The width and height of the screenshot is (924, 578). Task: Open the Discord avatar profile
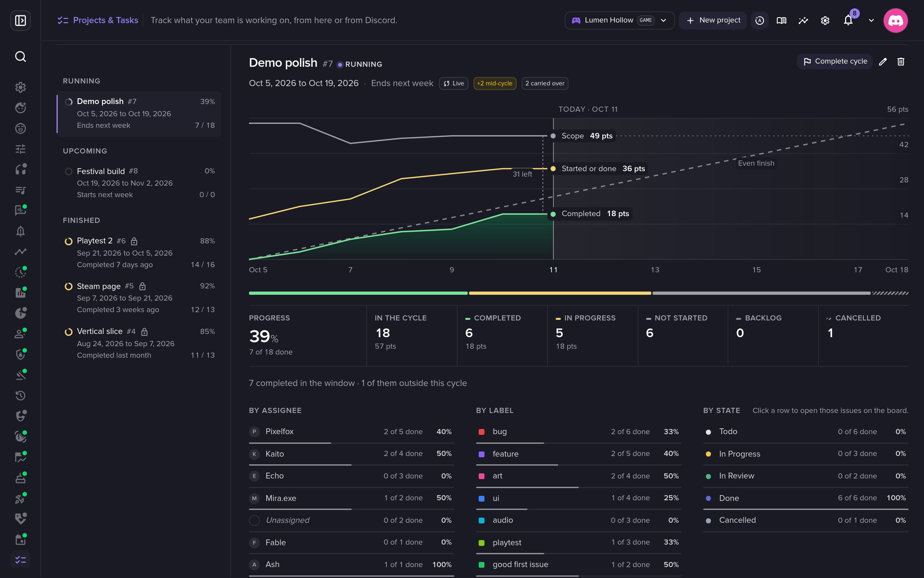click(x=895, y=20)
